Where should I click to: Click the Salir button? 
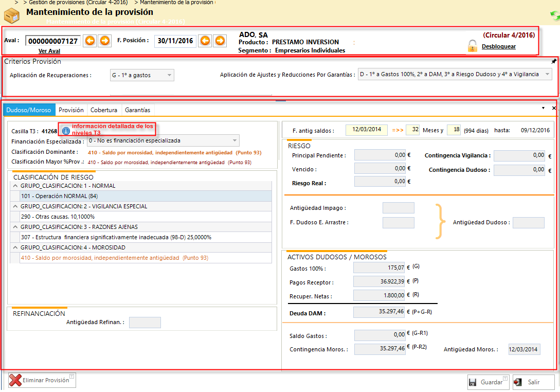click(x=534, y=382)
